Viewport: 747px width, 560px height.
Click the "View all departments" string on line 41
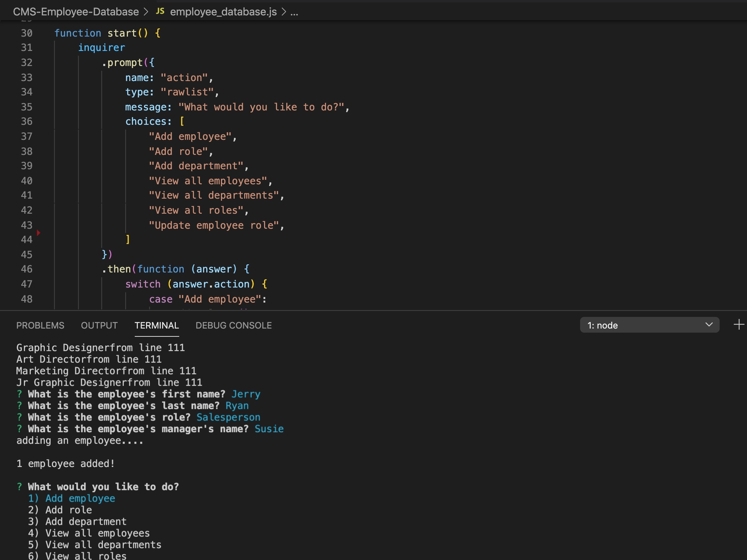click(x=214, y=195)
